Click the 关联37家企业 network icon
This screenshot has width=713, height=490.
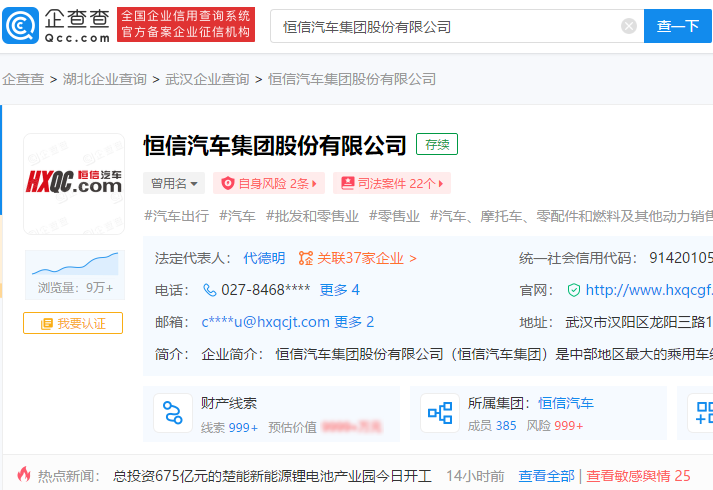click(x=306, y=258)
